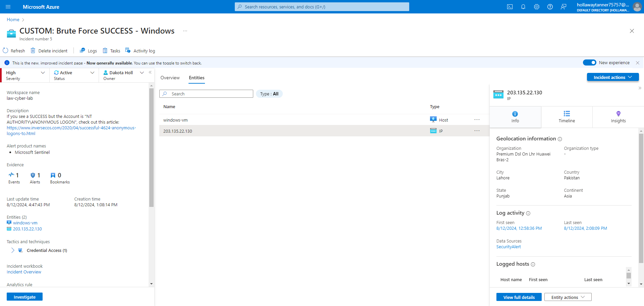
Task: Click the left details pane scrollbar
Action: (151, 148)
